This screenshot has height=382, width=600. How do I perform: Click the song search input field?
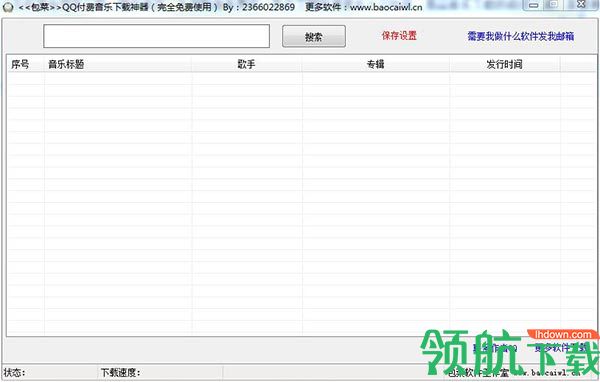tap(157, 36)
